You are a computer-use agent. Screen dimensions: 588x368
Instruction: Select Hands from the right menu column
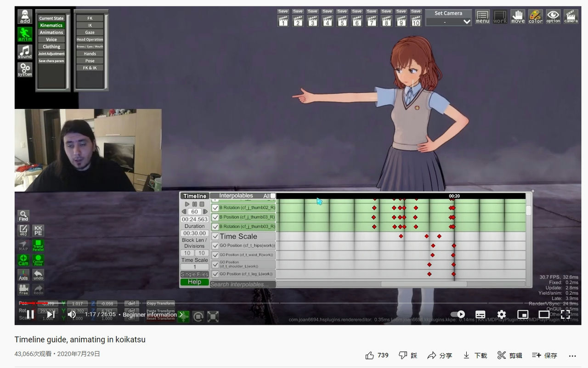coord(89,53)
